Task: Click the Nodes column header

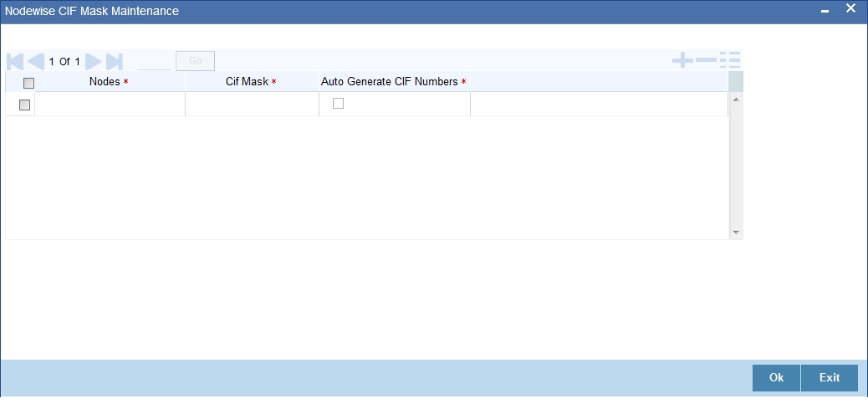Action: [110, 82]
